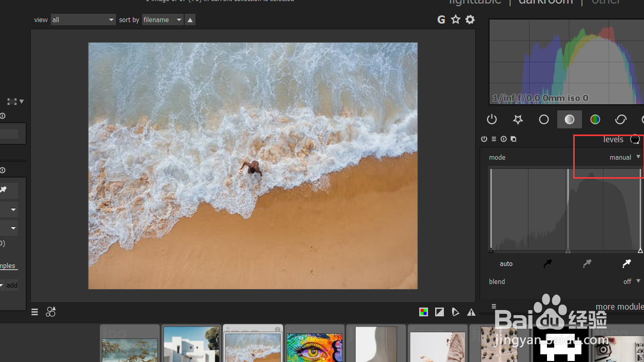This screenshot has width=644, height=362.
Task: Open quick presets menu below image
Action: tap(34, 312)
